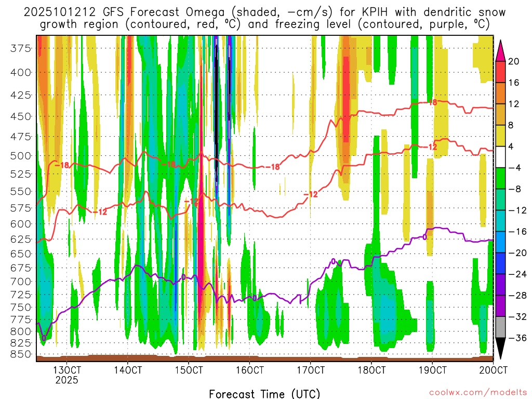Click the red -12 contour label near 17OCT
Image resolution: width=532 pixels, height=399 pixels.
[311, 194]
